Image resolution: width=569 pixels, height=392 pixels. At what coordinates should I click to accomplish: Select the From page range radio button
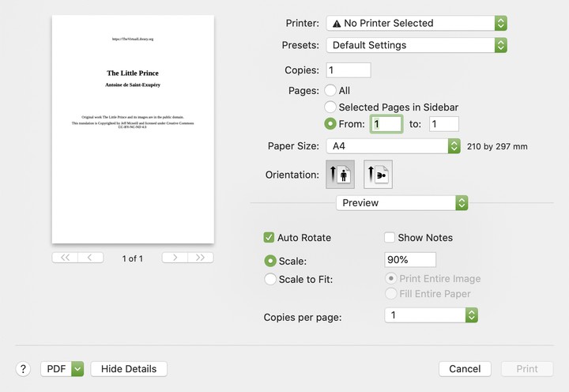[330, 124]
